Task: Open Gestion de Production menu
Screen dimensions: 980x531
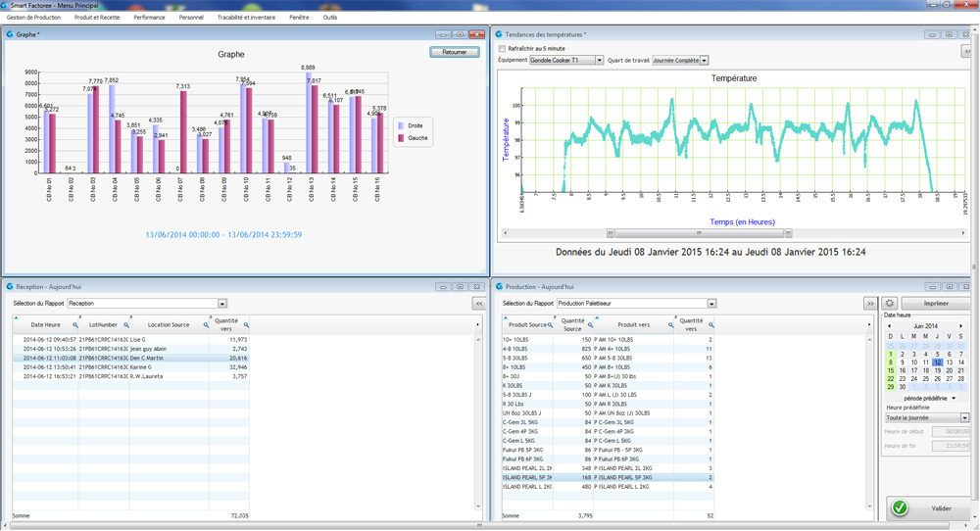Action: tap(33, 18)
